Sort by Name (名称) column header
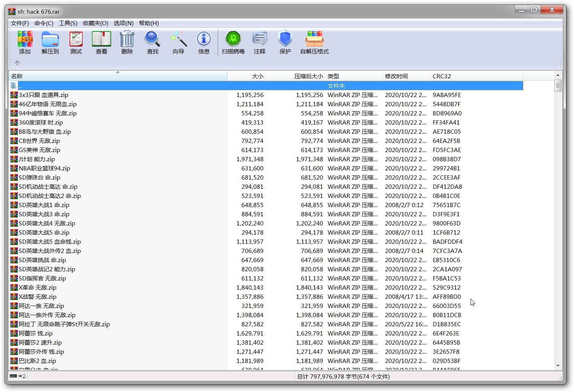The width and height of the screenshot is (574, 392). (x=118, y=76)
